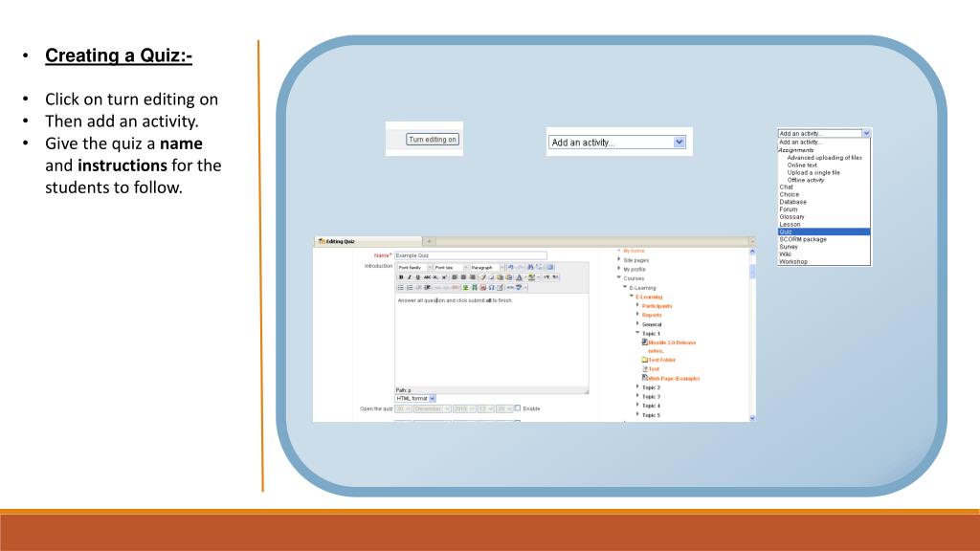Tick the Enable checkbox for Open the quiz
The width and height of the screenshot is (980, 551).
coord(518,408)
